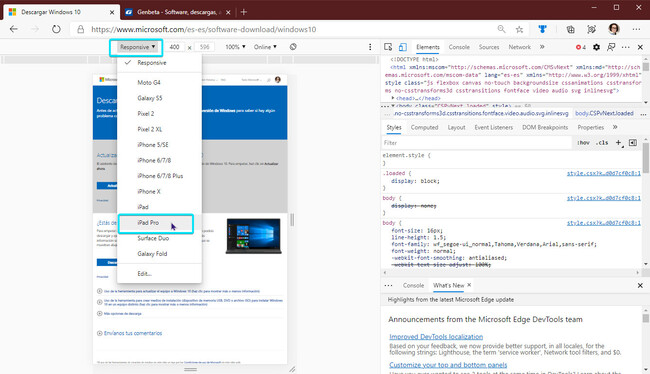
Task: Show hidden breadcrumb ancestors
Action: pyautogui.click(x=387, y=114)
